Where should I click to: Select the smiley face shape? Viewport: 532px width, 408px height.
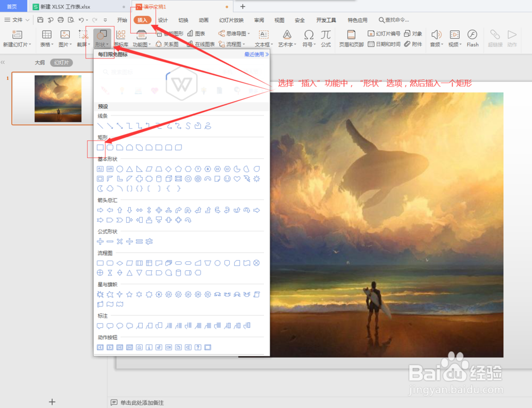tap(227, 179)
